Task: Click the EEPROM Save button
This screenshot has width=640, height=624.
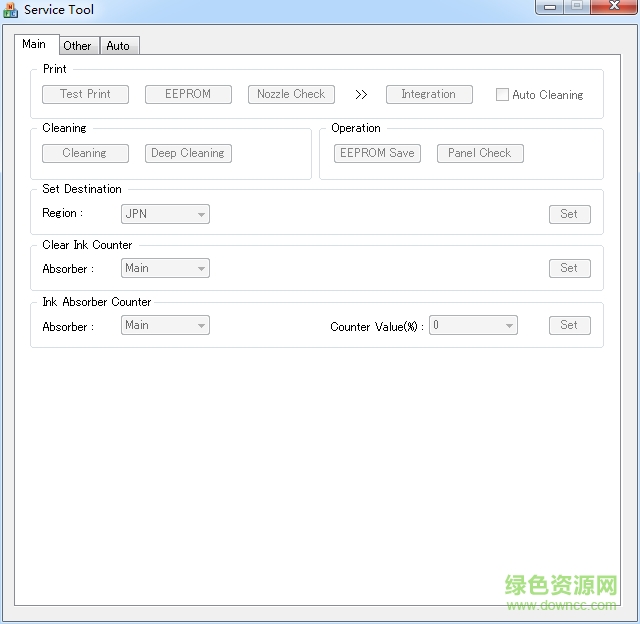Action: [x=377, y=153]
